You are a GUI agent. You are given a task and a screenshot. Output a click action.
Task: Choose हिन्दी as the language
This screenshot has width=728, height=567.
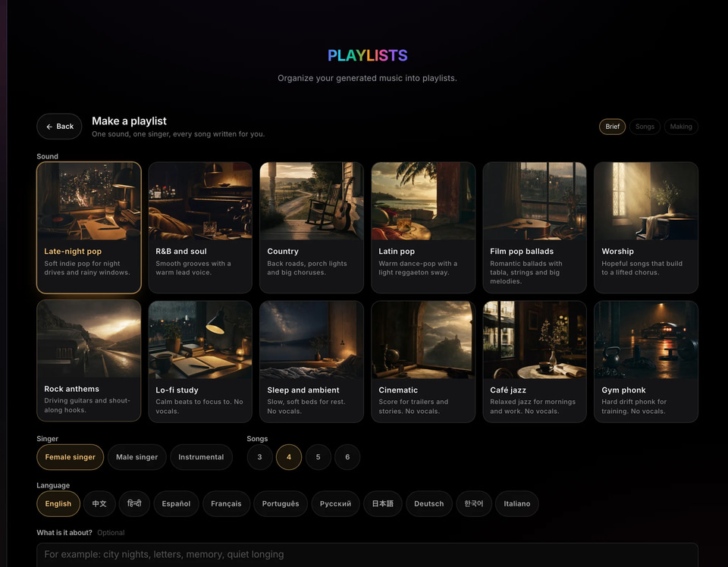point(134,504)
